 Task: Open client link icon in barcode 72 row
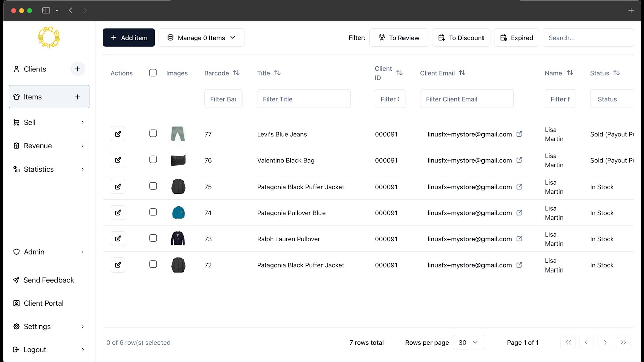520,265
